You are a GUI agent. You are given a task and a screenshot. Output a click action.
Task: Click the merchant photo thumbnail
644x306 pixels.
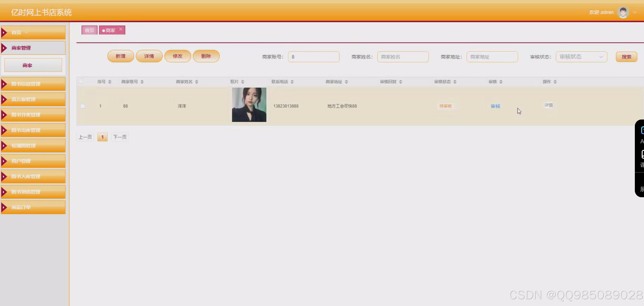pyautogui.click(x=249, y=105)
